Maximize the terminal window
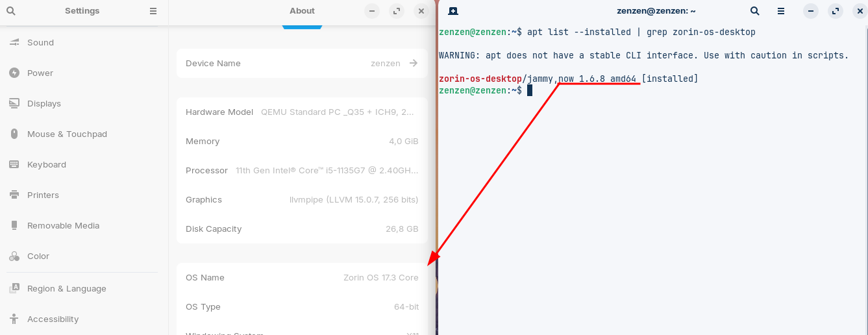 pyautogui.click(x=836, y=11)
